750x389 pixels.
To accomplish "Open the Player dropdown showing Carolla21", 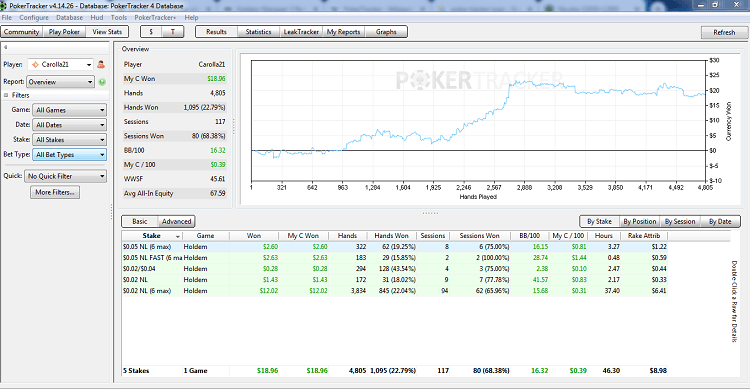I will pyautogui.click(x=60, y=64).
